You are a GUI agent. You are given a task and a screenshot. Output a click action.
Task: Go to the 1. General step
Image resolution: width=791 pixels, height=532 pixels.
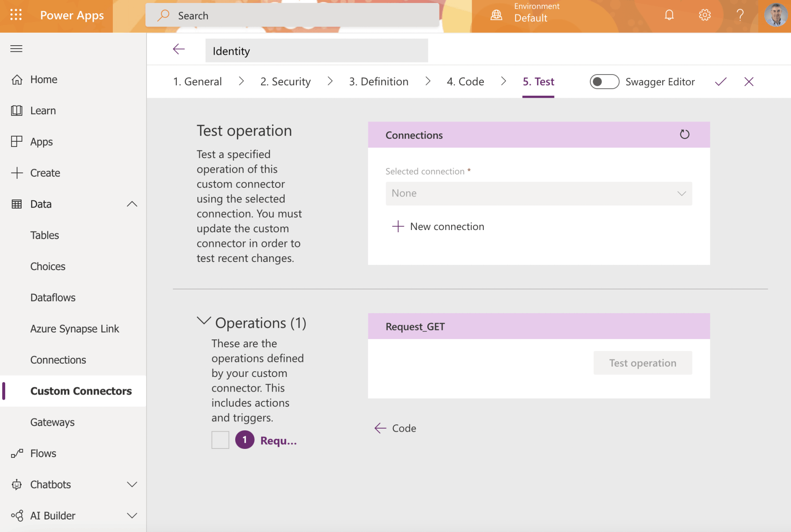(x=197, y=81)
